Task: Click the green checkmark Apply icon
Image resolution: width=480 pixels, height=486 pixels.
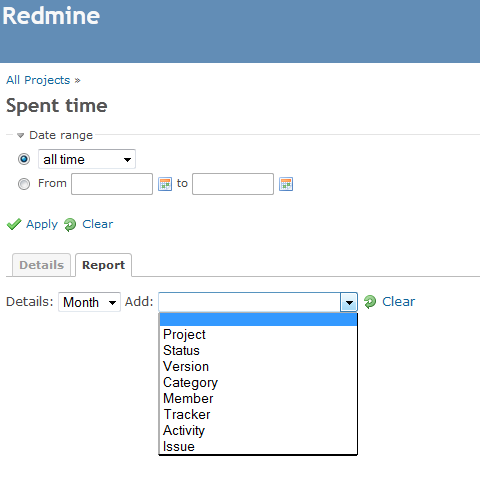Action: click(14, 224)
